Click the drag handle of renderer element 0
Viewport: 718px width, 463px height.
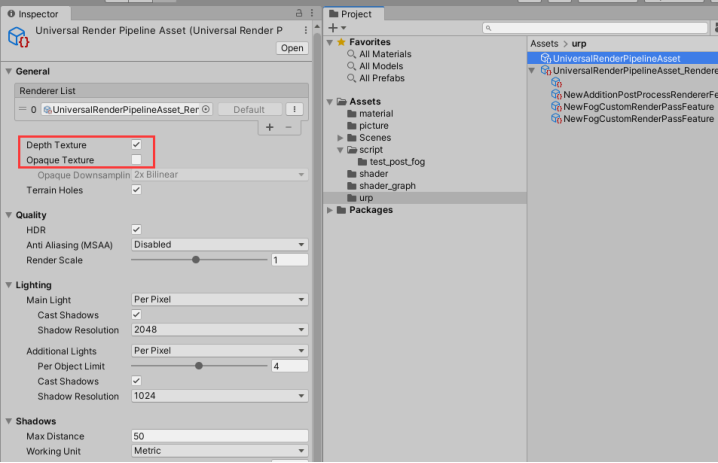coord(22,109)
